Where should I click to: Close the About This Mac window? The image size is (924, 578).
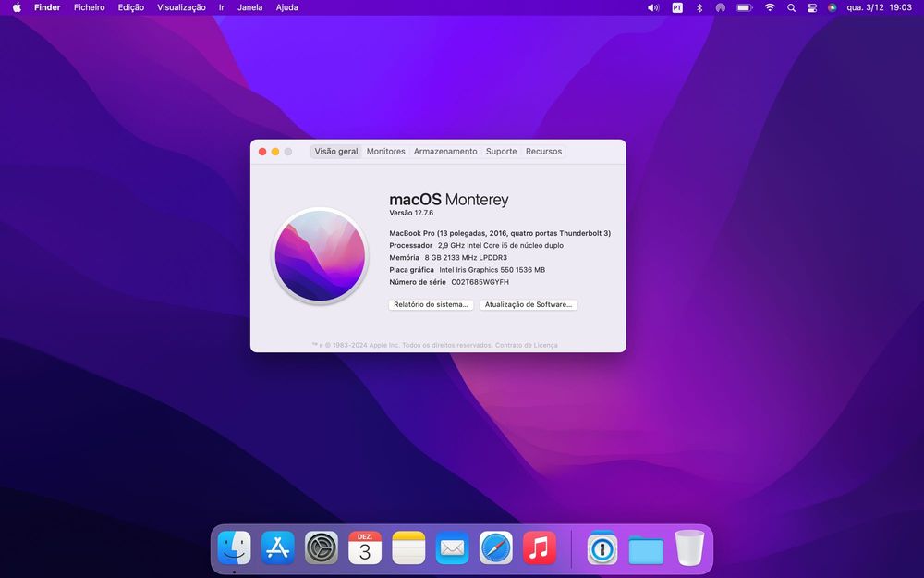click(x=262, y=152)
